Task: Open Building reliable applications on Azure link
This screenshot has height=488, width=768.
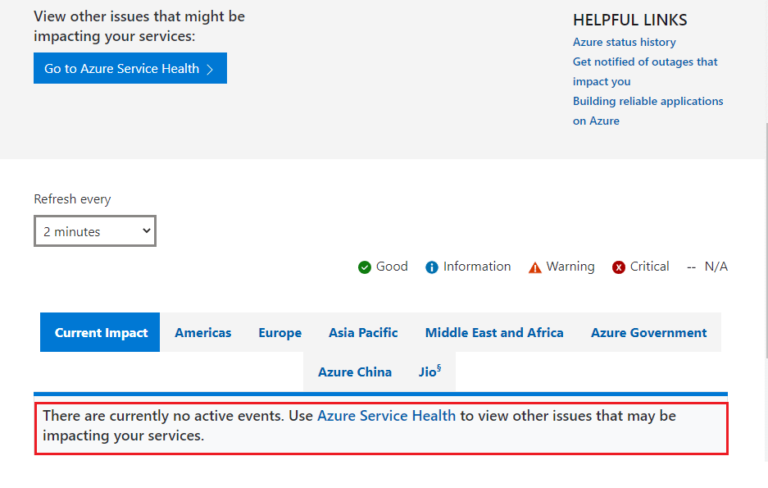Action: click(648, 101)
